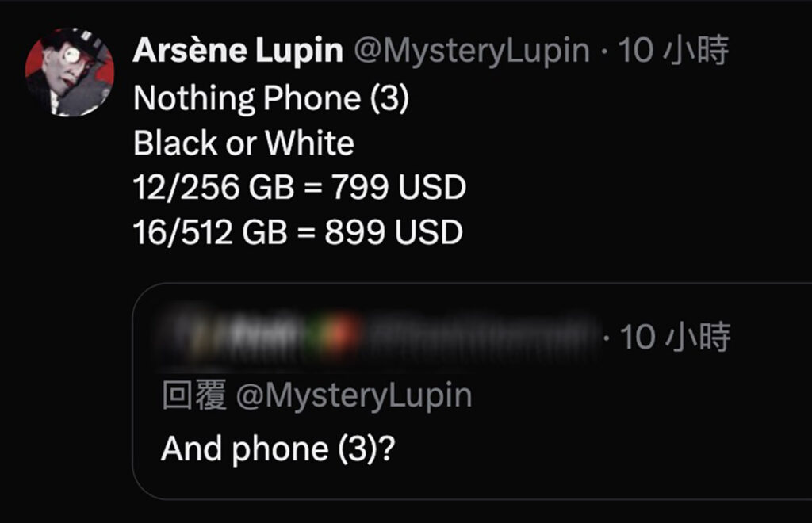Open @MysteryLupin mention in the reply line

pyautogui.click(x=354, y=395)
